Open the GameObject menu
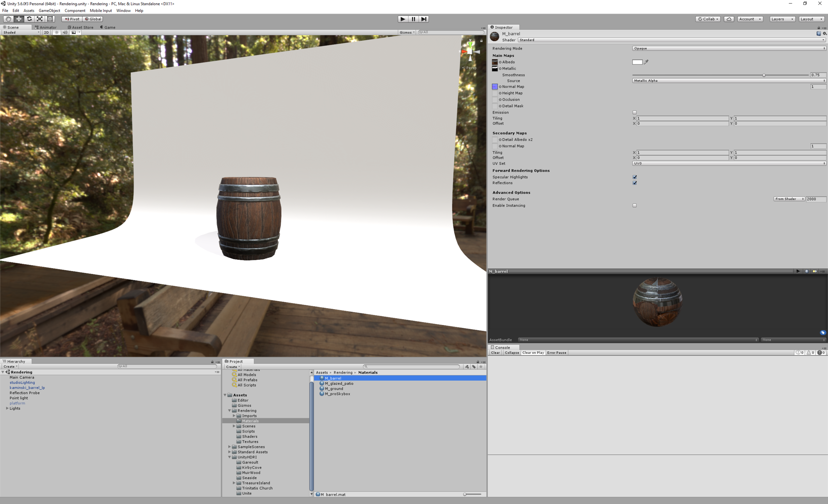Viewport: 828px width, 504px height. pos(49,11)
